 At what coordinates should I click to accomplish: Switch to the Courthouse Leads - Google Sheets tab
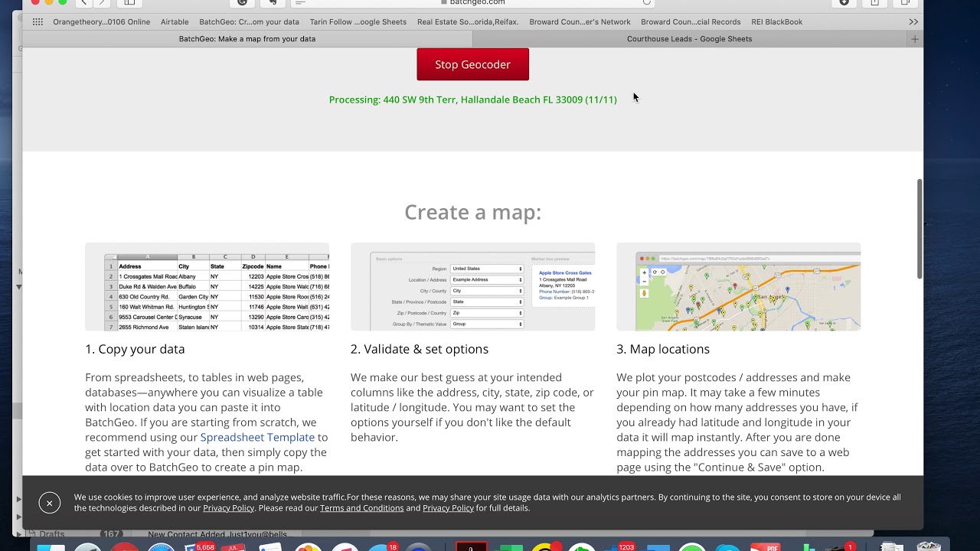tap(689, 39)
